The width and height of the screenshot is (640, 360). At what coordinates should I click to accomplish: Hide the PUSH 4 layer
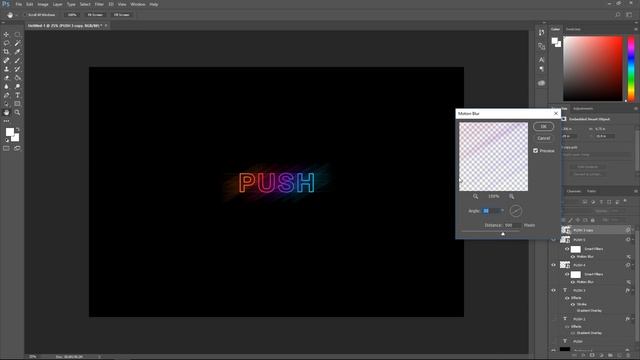click(553, 265)
